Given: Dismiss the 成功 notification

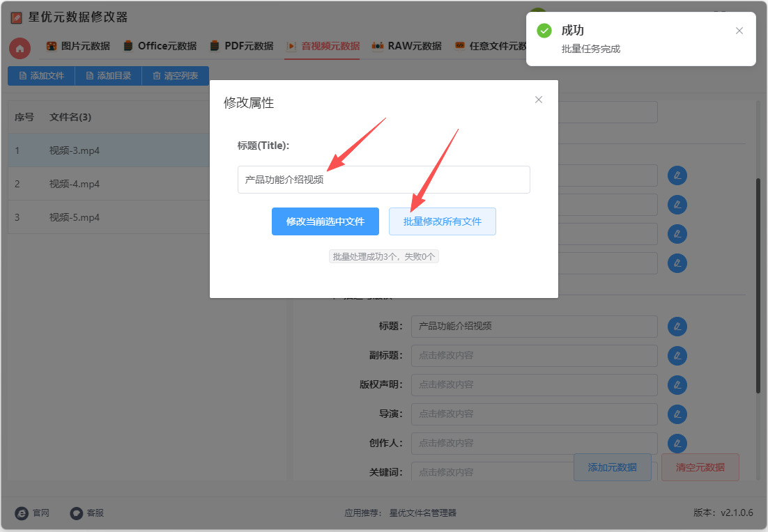Looking at the screenshot, I should click(739, 31).
